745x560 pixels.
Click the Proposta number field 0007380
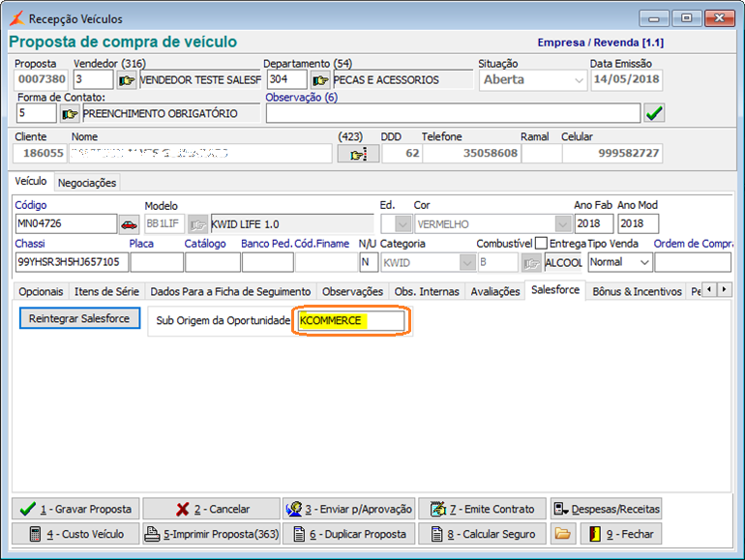pyautogui.click(x=42, y=80)
